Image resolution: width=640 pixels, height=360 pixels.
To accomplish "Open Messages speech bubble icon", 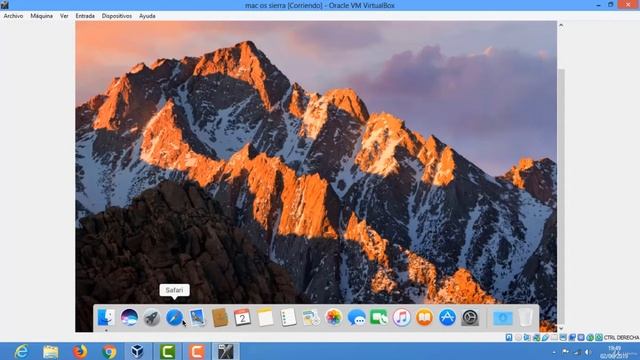I will pyautogui.click(x=356, y=318).
